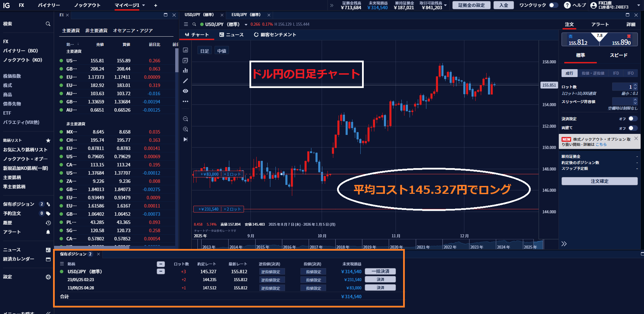Open the USD/JPY instrument dropdown arrow

[246, 25]
